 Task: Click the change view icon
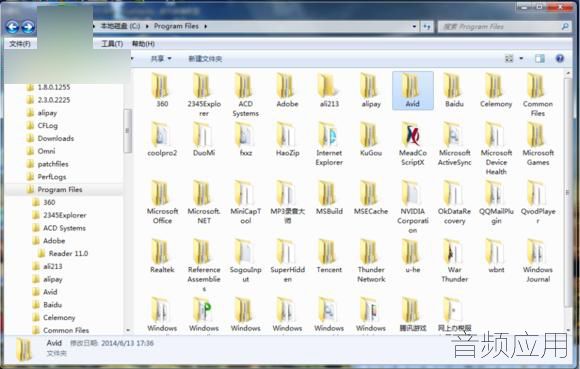(509, 58)
